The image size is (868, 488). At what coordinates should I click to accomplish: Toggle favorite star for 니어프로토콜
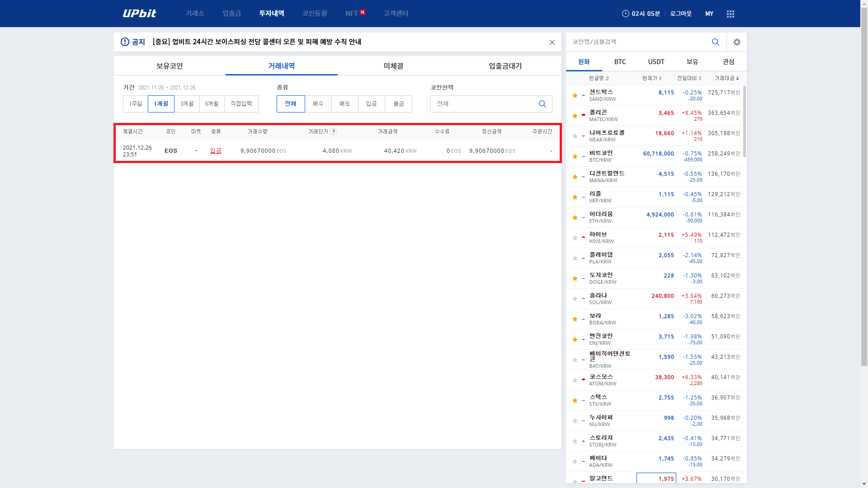tap(575, 136)
